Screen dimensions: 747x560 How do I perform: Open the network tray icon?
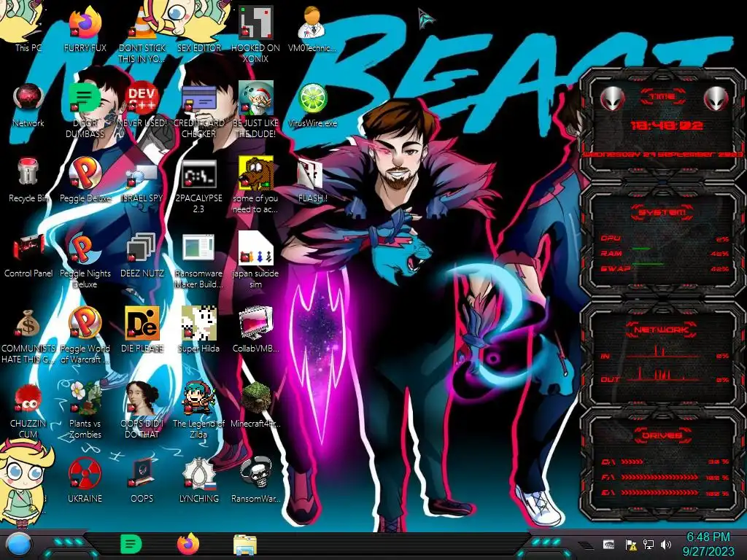[x=649, y=545]
